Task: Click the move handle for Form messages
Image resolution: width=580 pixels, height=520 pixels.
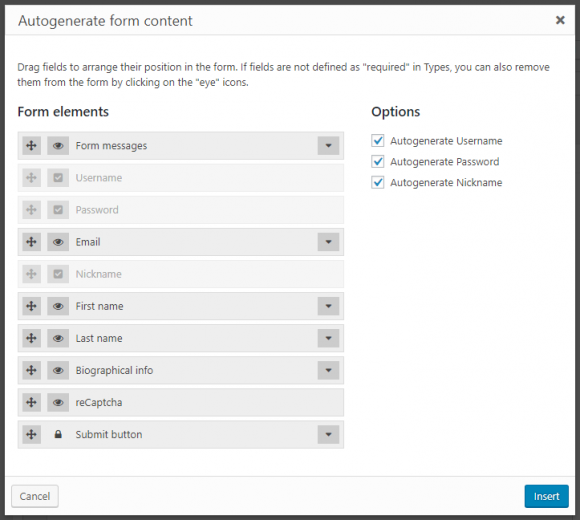Action: point(31,146)
